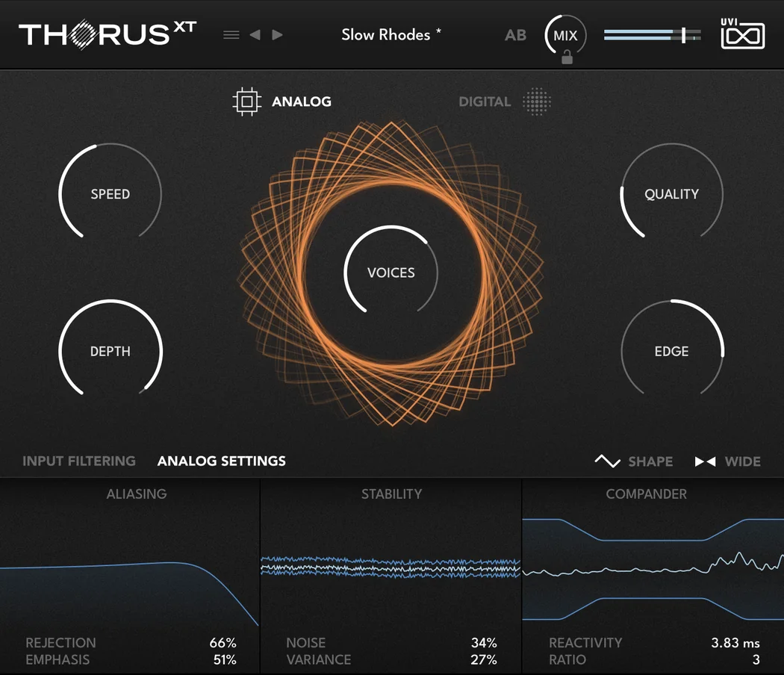Click the Stability noise waveform display

[391, 567]
